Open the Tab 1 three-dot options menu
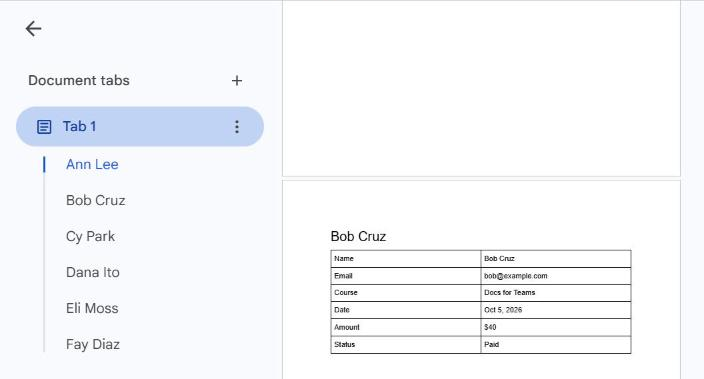This screenshot has width=704, height=379. (x=237, y=127)
